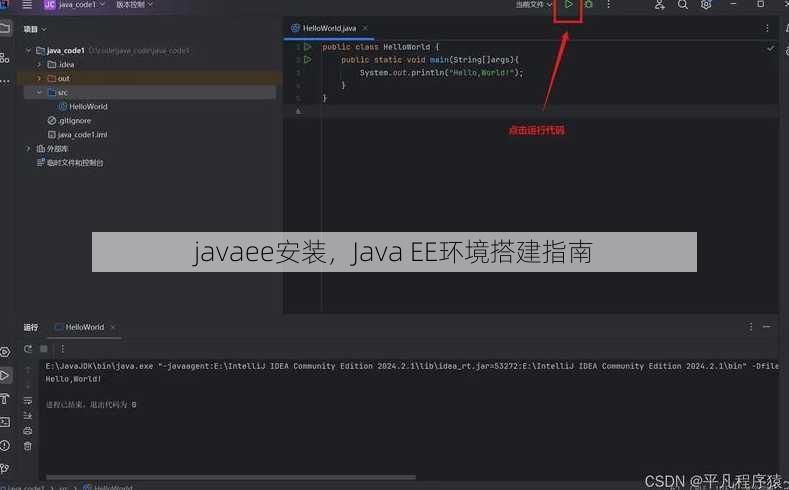Rerun HelloWorld using the rerun icon
Image resolution: width=789 pixels, height=490 pixels.
tap(28, 349)
